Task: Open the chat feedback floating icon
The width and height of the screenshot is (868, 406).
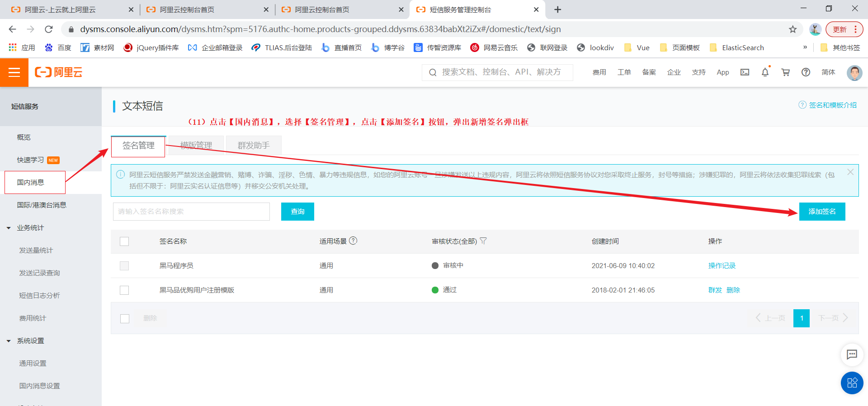Action: tap(852, 354)
